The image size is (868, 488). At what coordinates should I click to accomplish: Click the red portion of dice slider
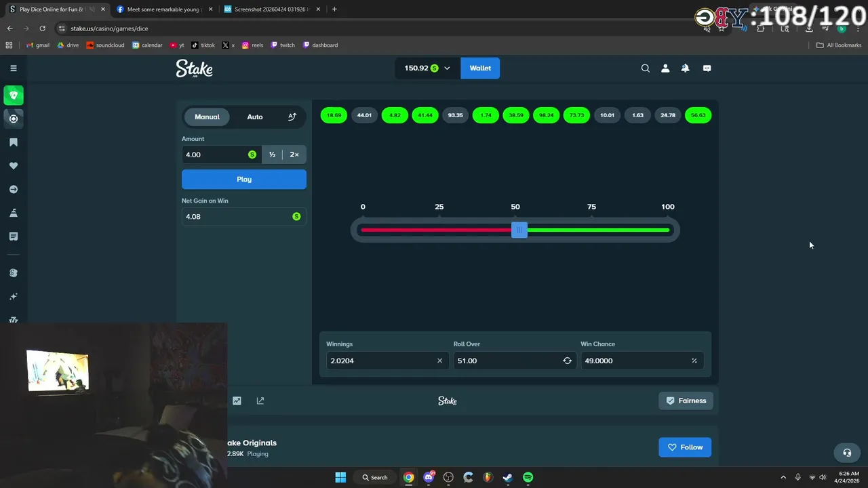click(x=436, y=230)
